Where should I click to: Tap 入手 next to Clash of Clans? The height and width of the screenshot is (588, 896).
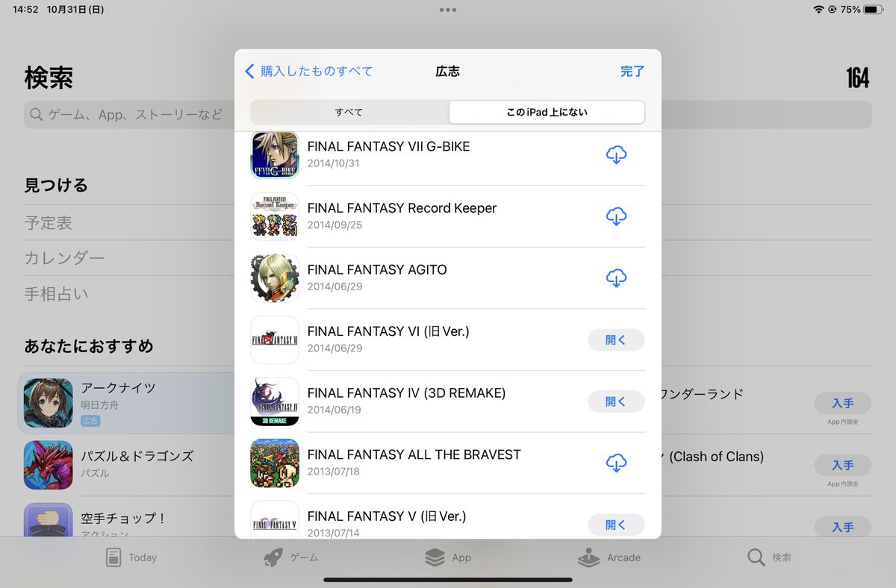842,465
